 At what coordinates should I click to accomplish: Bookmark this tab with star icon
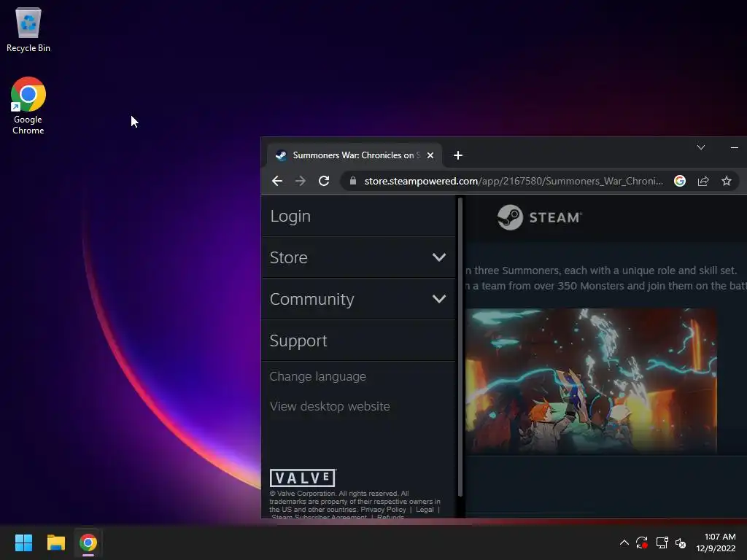click(x=727, y=181)
